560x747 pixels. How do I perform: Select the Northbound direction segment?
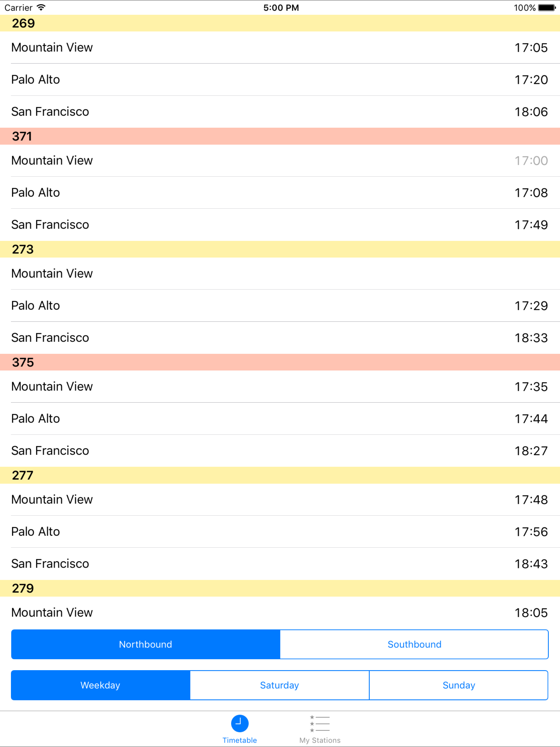pos(145,644)
